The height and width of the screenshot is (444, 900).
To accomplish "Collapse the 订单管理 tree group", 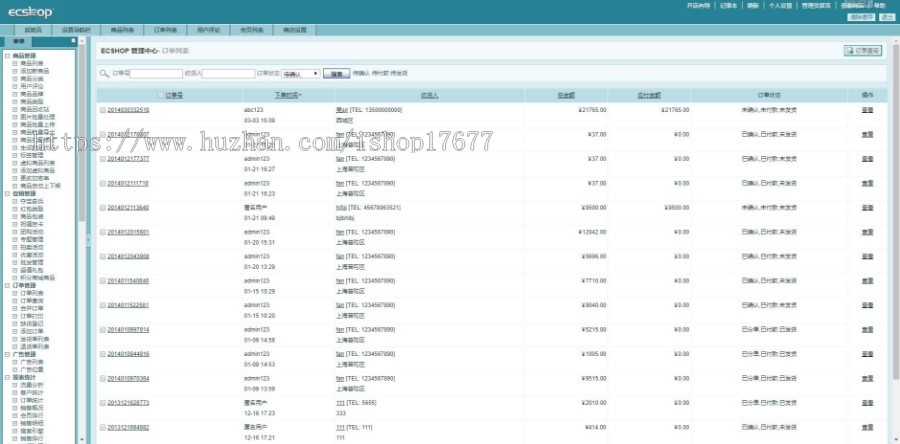I will [x=7, y=285].
